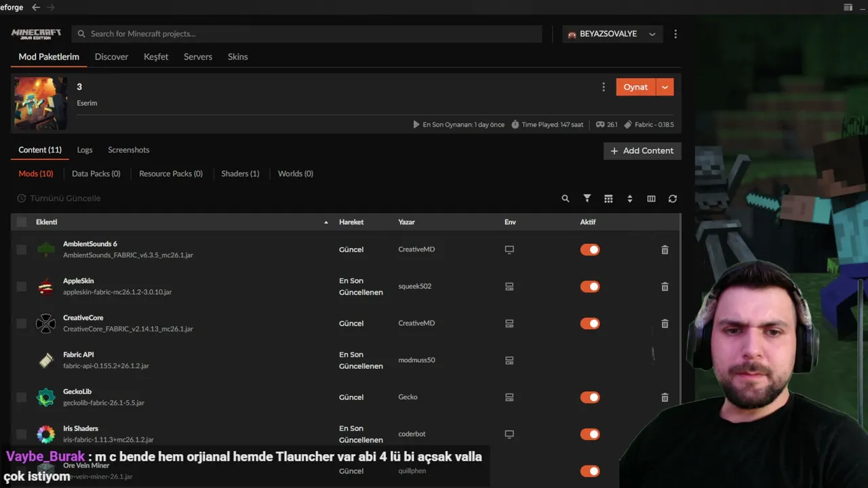The width and height of the screenshot is (868, 488).
Task: Click the AppleSkin mod icon
Action: [x=45, y=287]
